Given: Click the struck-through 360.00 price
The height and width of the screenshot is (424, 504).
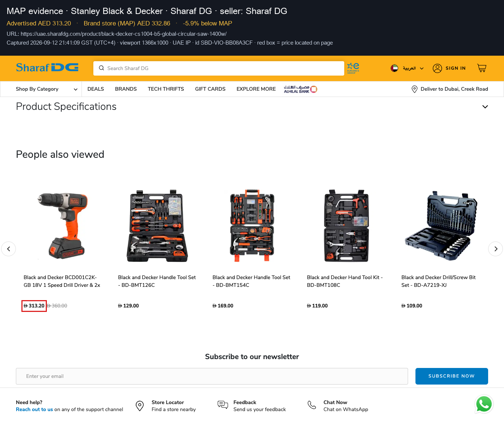Looking at the screenshot, I should tap(57, 306).
